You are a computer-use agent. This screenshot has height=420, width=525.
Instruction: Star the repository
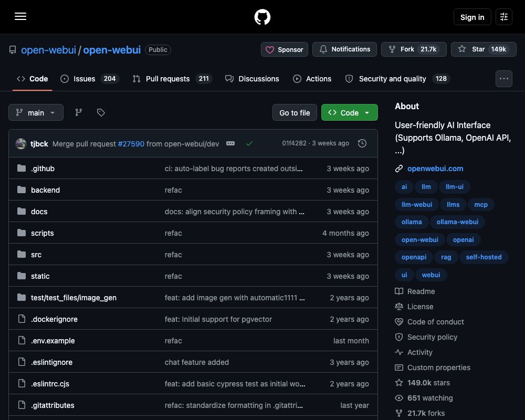pyautogui.click(x=484, y=49)
